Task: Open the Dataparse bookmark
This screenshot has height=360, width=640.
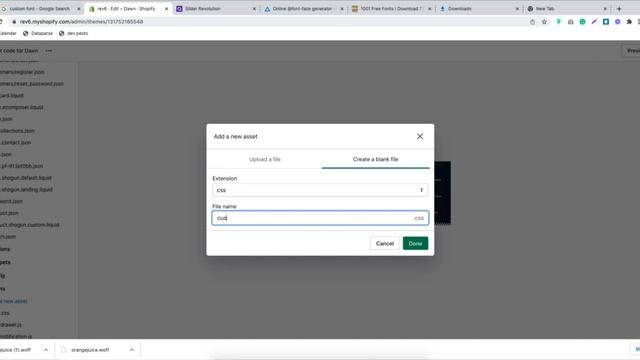Action: point(38,33)
